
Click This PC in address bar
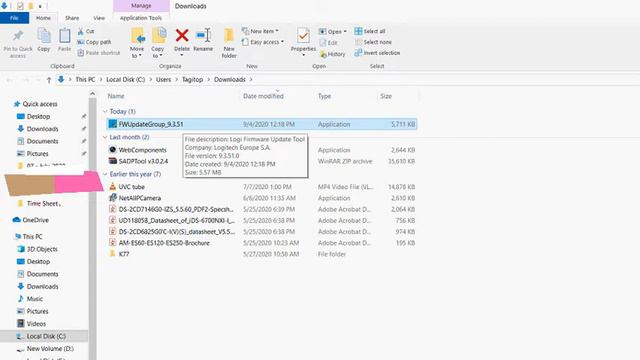point(85,80)
